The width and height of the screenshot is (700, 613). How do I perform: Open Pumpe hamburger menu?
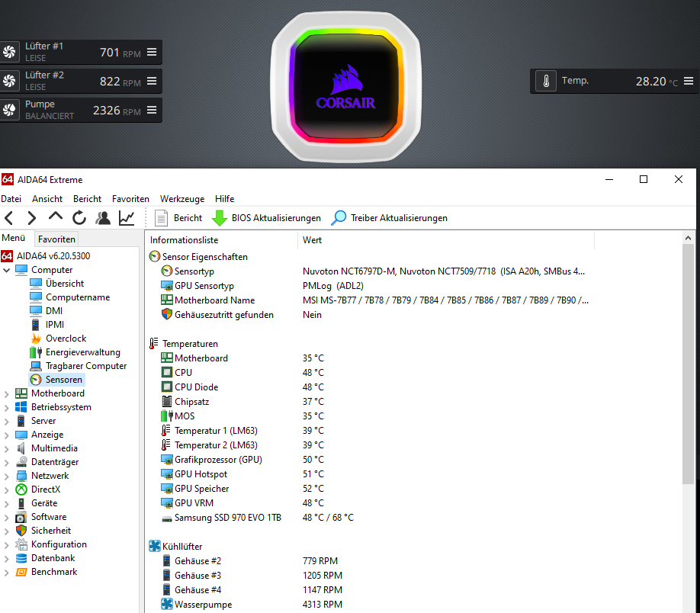coord(152,110)
